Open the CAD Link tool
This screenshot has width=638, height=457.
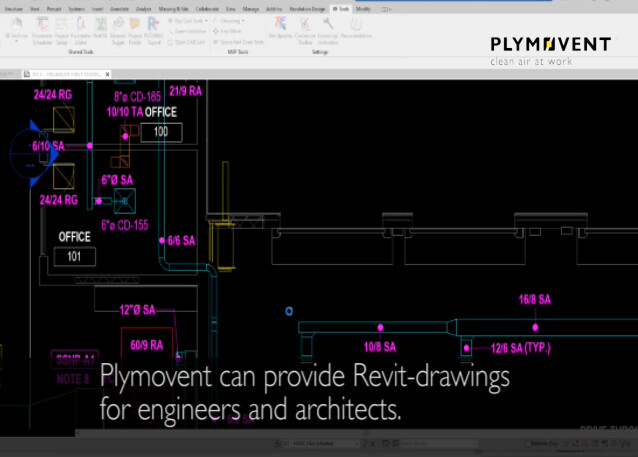pos(187,42)
